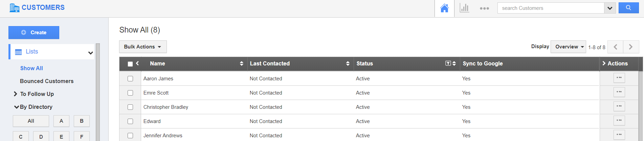
Task: Collapse the By Directory section
Action: click(x=16, y=107)
